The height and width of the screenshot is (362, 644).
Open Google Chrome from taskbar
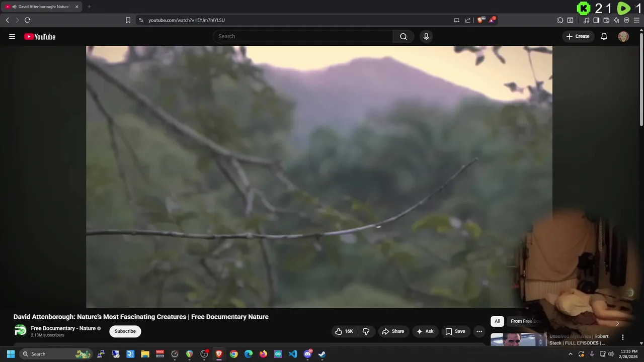(x=233, y=354)
